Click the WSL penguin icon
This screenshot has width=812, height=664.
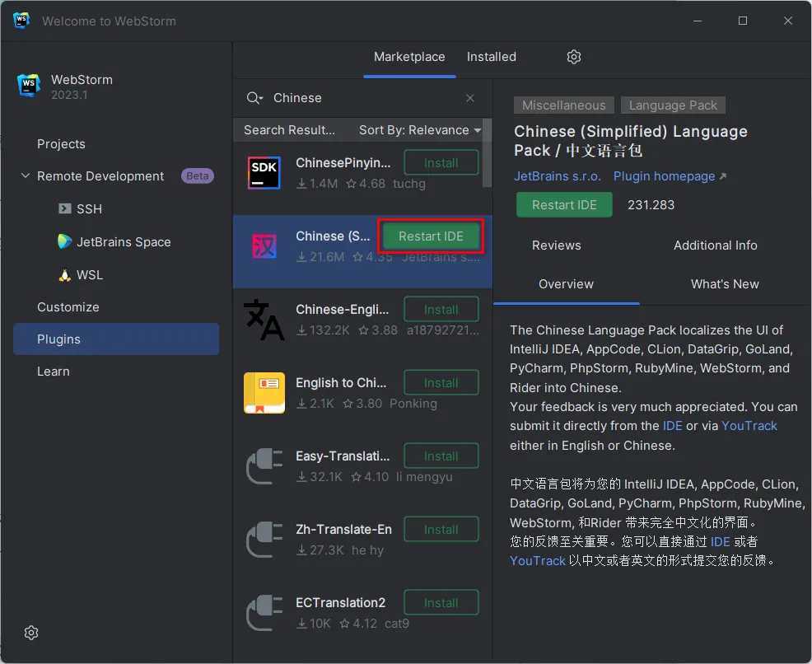tap(65, 274)
